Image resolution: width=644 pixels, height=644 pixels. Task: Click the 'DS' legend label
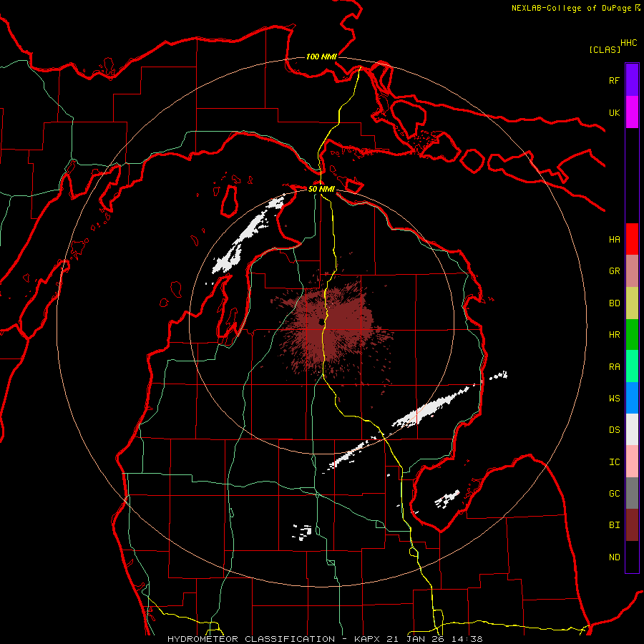(614, 430)
